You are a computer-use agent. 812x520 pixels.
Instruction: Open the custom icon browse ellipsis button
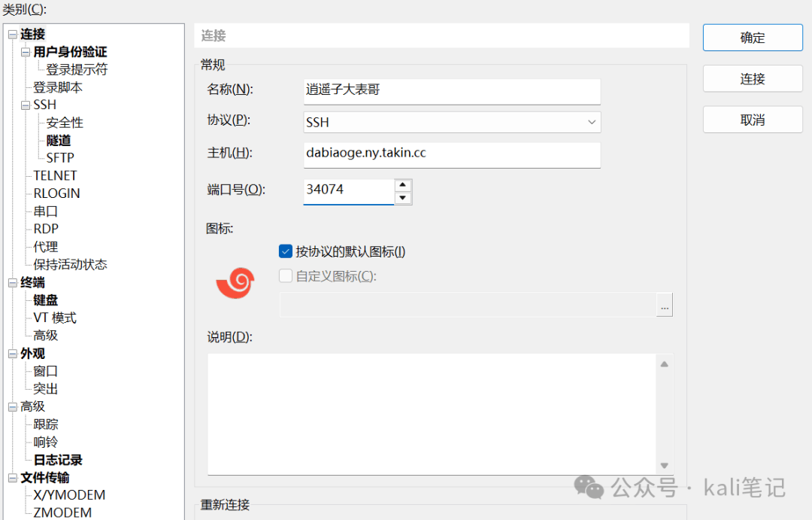[x=665, y=305]
